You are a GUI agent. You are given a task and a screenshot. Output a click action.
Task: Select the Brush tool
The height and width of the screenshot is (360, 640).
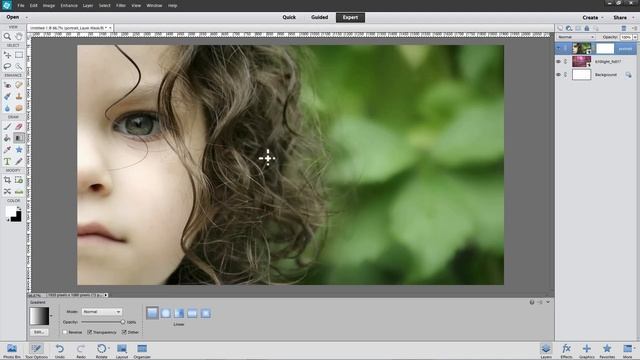[x=7, y=127]
